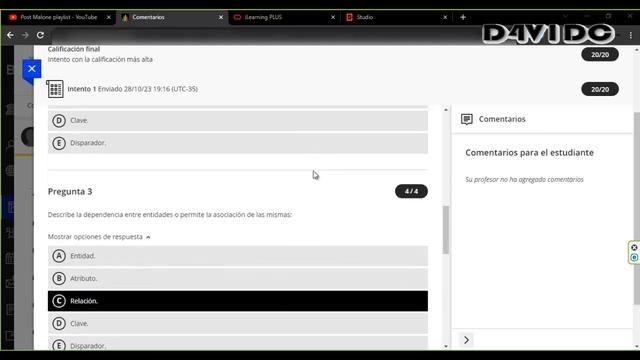This screenshot has width=640, height=360.
Task: Open a new browser tab with plus
Action: coord(463,17)
